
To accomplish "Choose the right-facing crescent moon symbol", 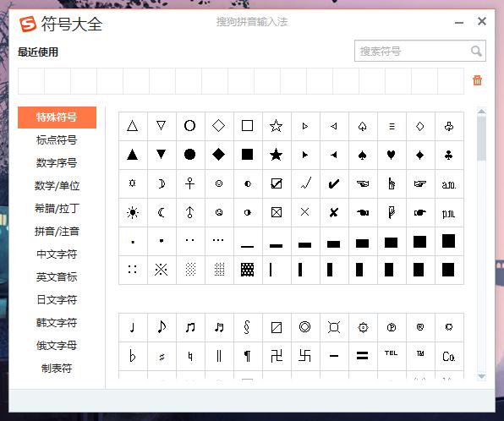I will pyautogui.click(x=161, y=183).
